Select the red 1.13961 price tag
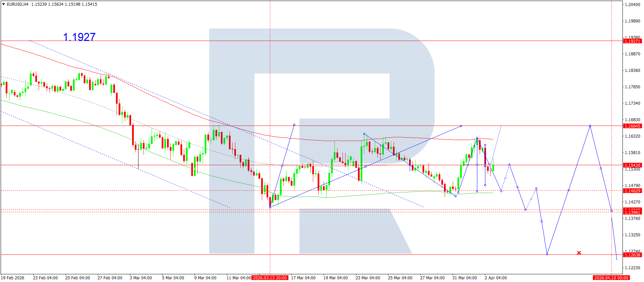 pos(632,212)
